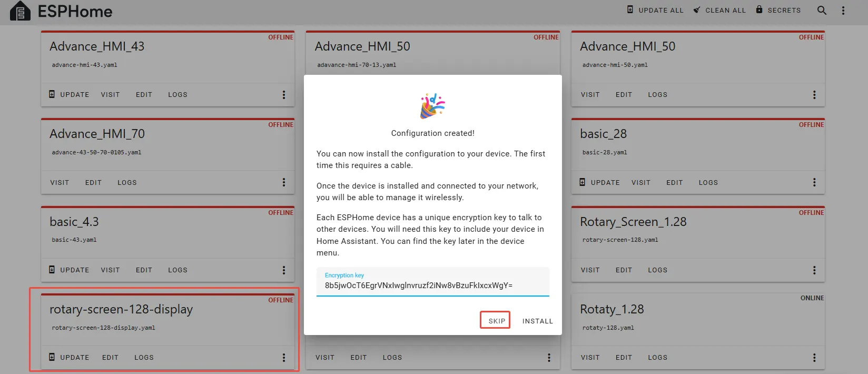Click the search magnifier icon
868x374 pixels.
(822, 10)
